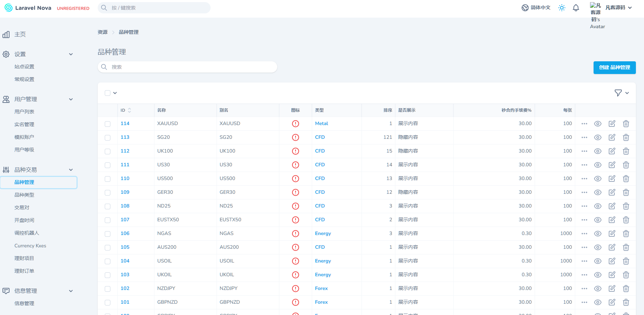The height and width of the screenshot is (315, 644).
Task: Delete the USOIL row with trash icon
Action: click(626, 261)
